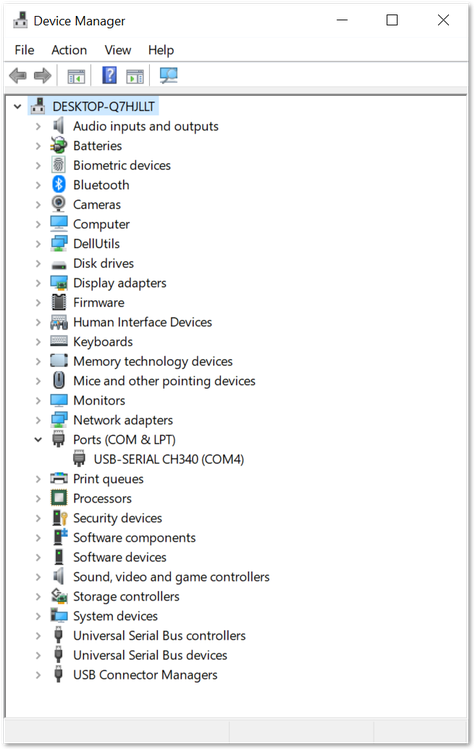Screen dimensions: 475x750
Task: Expand the Display adapters category
Action: coord(38,283)
